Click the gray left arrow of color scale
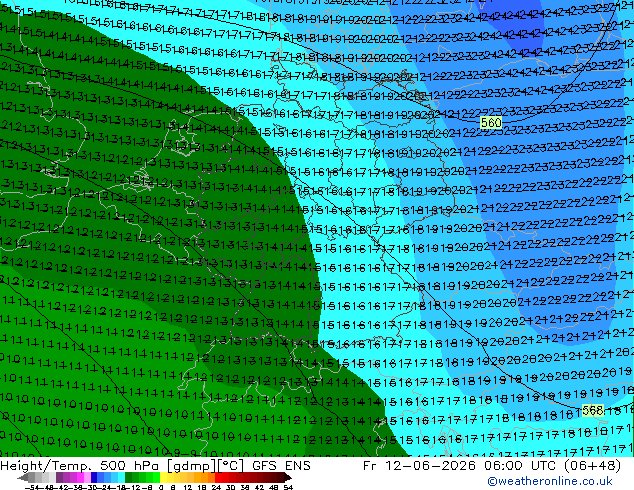The height and width of the screenshot is (490, 634). coord(23,478)
